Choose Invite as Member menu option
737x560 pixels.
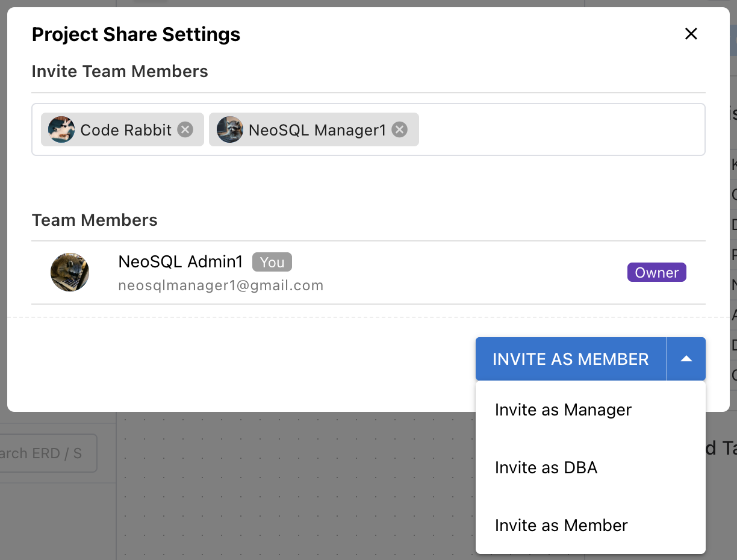590,525
